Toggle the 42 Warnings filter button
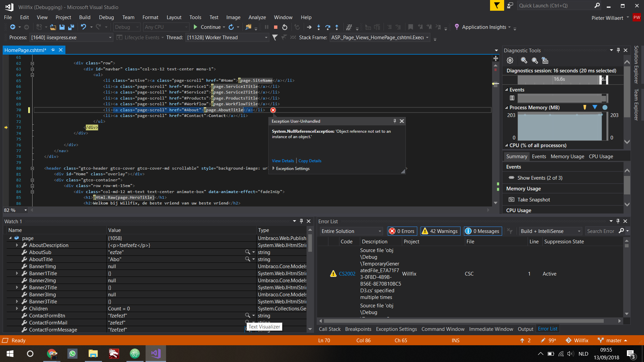 [x=440, y=231]
